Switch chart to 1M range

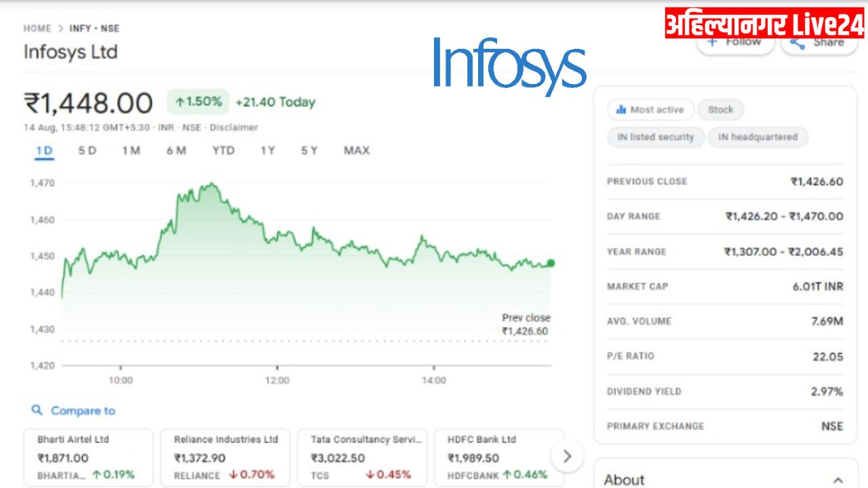pyautogui.click(x=132, y=150)
